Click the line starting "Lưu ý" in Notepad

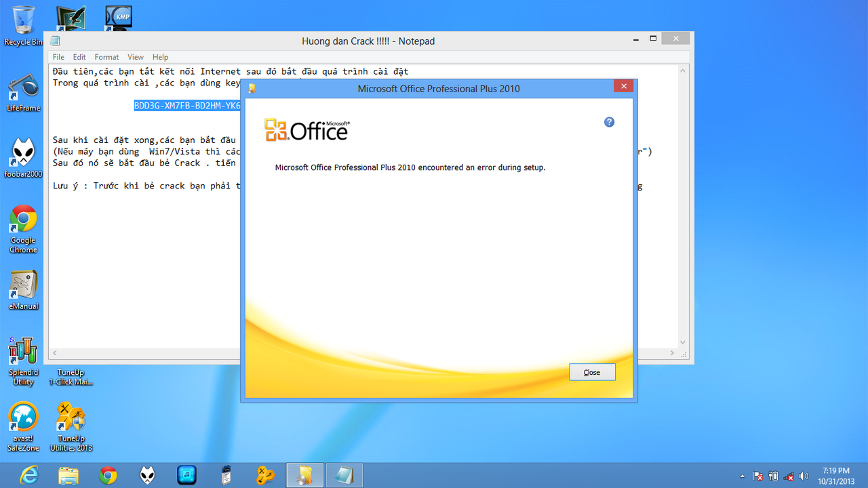click(146, 186)
